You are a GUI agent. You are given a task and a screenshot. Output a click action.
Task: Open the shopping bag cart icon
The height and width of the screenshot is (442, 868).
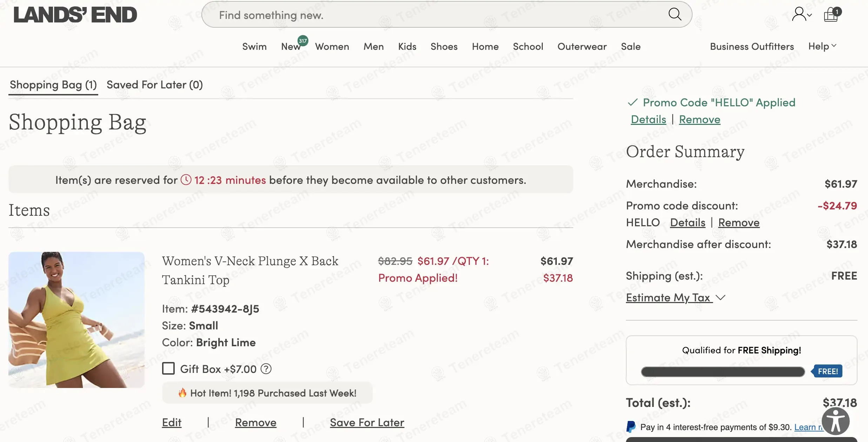click(x=832, y=14)
